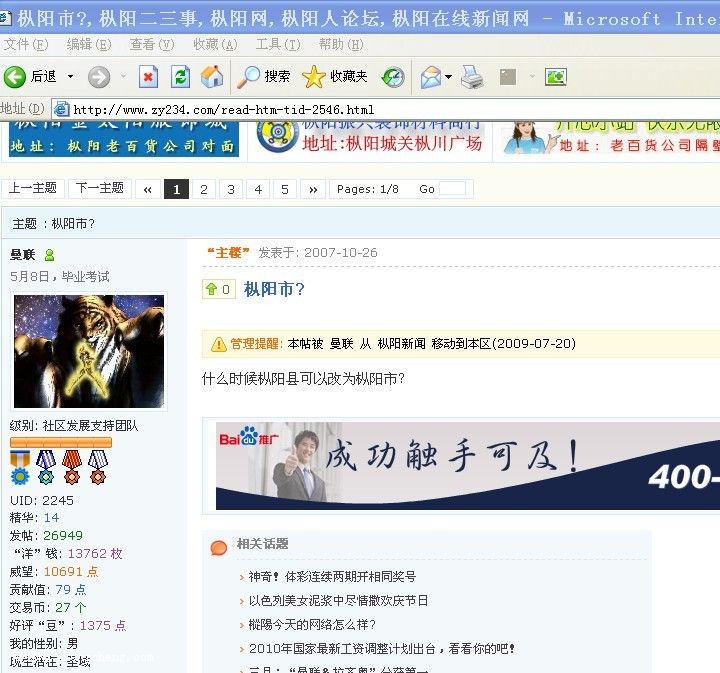Click the page number Go input field
Image resolution: width=720 pixels, height=673 pixels.
453,189
